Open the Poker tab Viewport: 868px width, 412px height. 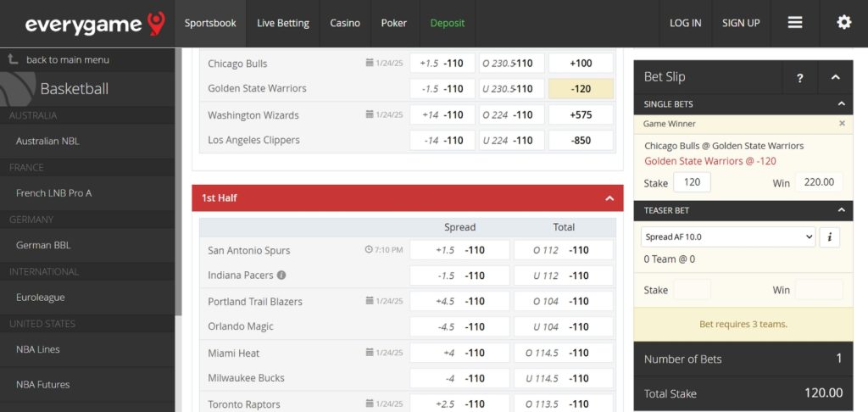point(393,23)
